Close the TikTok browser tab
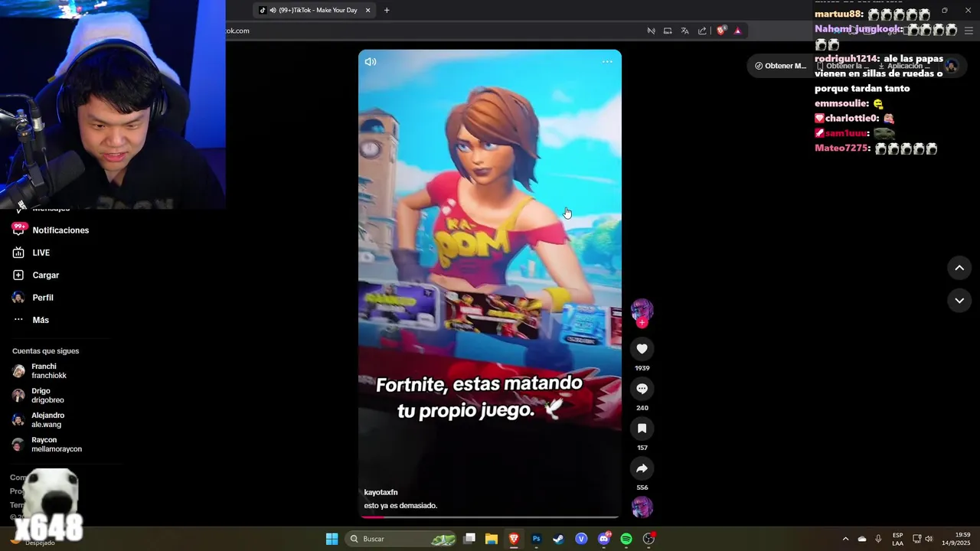 (x=368, y=10)
